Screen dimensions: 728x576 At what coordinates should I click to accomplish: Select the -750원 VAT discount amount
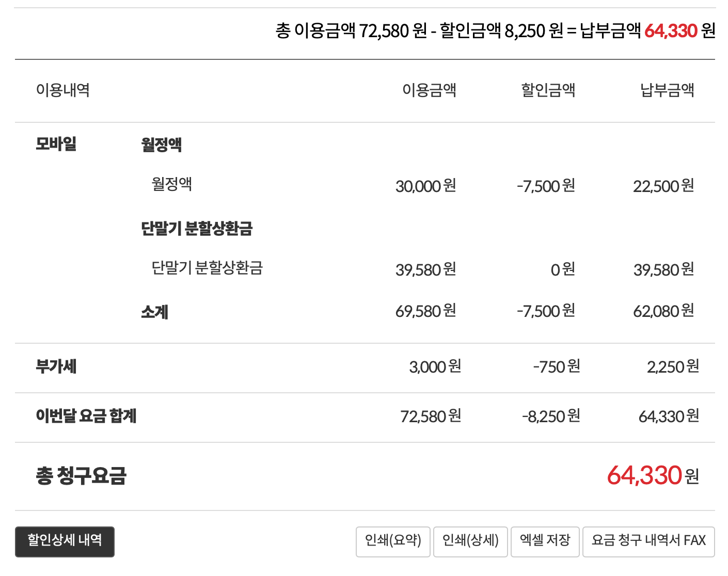556,366
